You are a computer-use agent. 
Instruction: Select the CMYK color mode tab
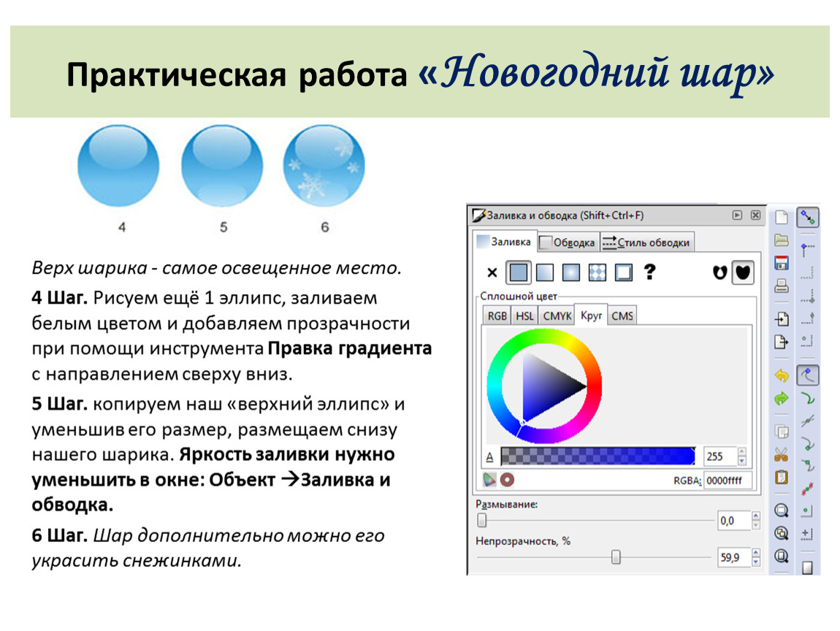pyautogui.click(x=557, y=315)
